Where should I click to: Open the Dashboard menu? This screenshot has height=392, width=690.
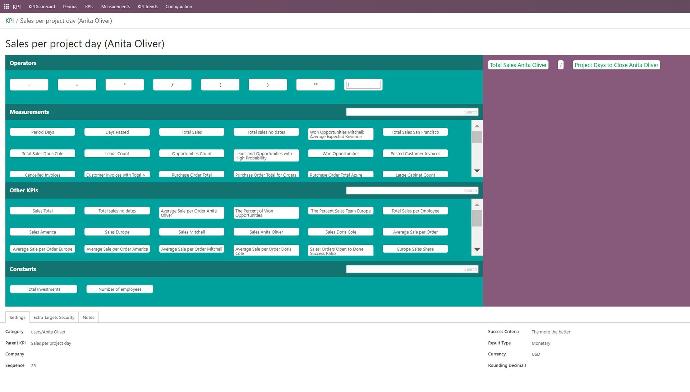[42, 7]
